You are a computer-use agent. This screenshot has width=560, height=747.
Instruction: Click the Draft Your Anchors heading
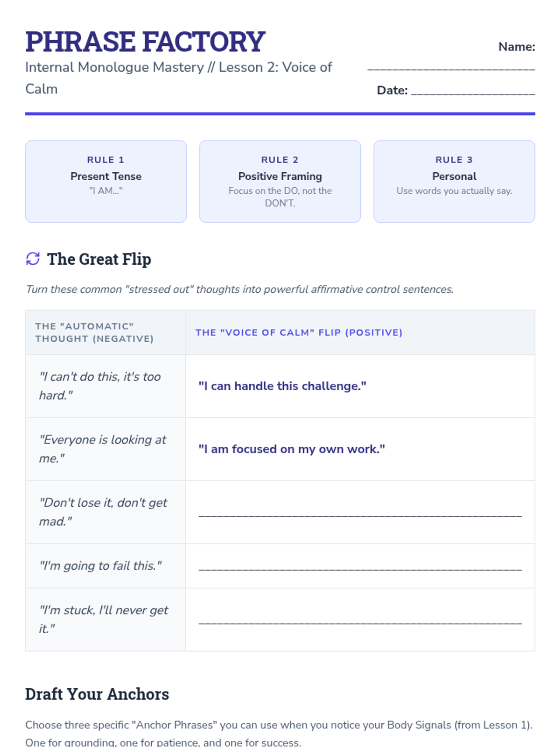(97, 694)
